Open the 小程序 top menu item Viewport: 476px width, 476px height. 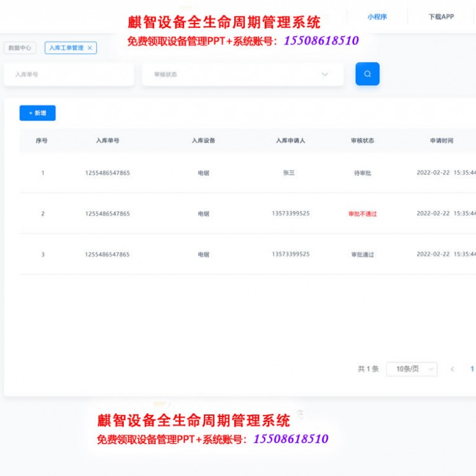(377, 17)
